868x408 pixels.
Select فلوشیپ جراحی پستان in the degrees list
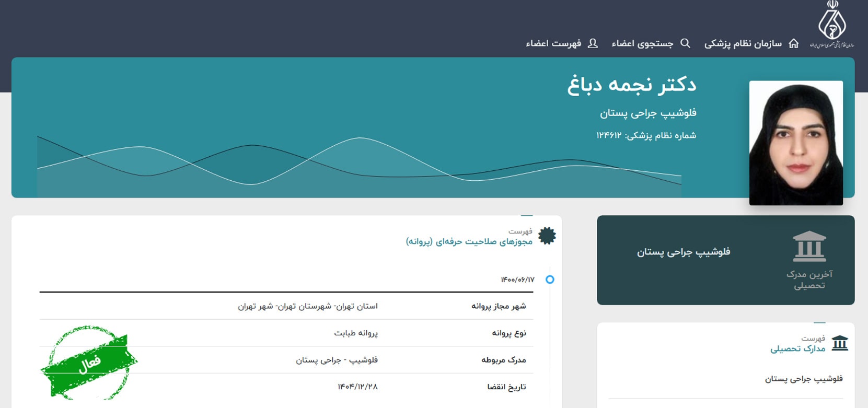803,379
